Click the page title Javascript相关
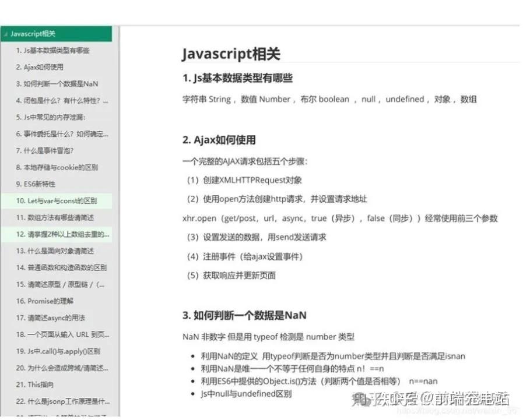This screenshot has height=420, width=523. pyautogui.click(x=231, y=54)
